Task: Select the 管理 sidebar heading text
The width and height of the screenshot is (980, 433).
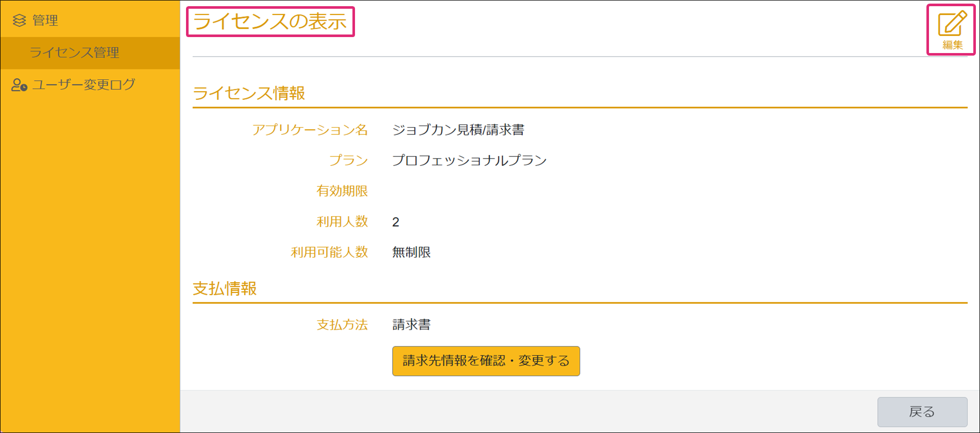Action: pos(45,21)
